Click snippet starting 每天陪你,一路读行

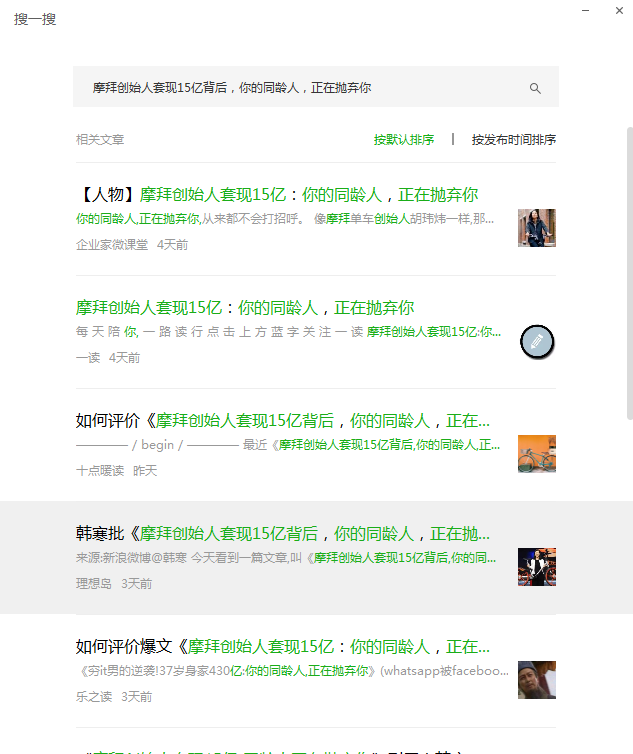coord(288,332)
